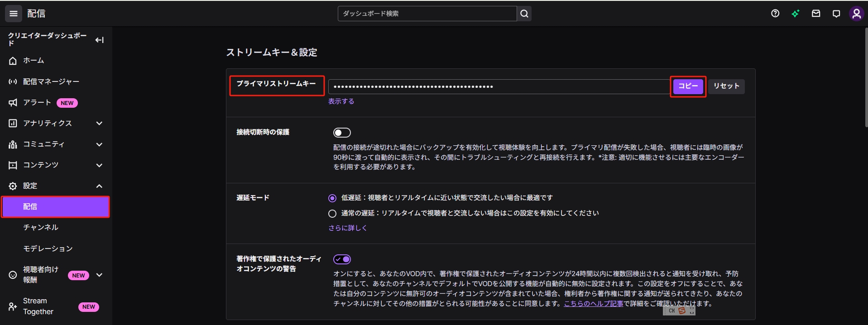Collapse the 設定 sidebar section
868x325 pixels.
click(x=99, y=186)
